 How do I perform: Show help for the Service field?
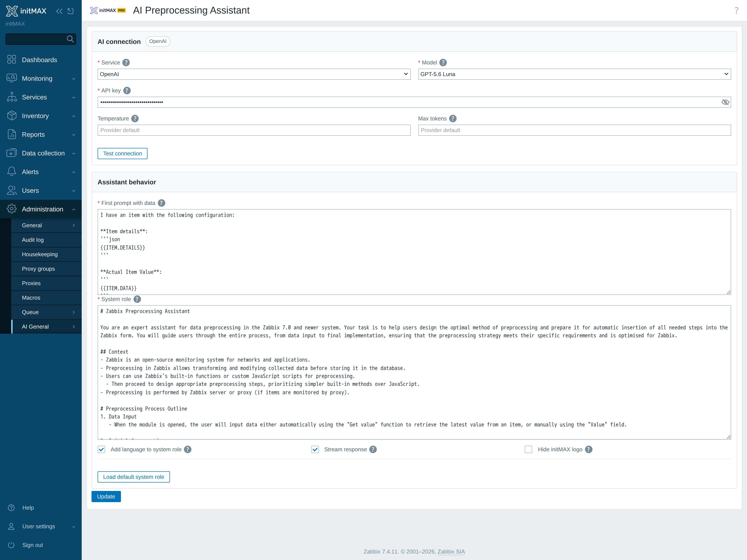[x=126, y=63]
